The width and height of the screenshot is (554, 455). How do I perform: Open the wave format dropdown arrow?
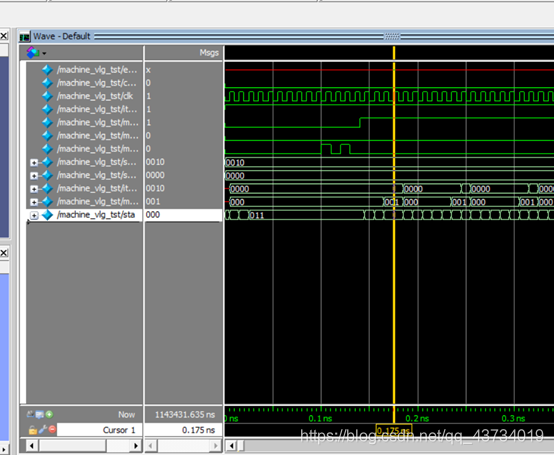[44, 53]
